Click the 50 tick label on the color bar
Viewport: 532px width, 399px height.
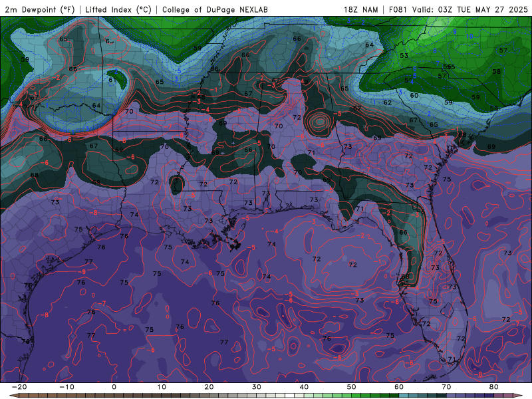[x=352, y=387]
